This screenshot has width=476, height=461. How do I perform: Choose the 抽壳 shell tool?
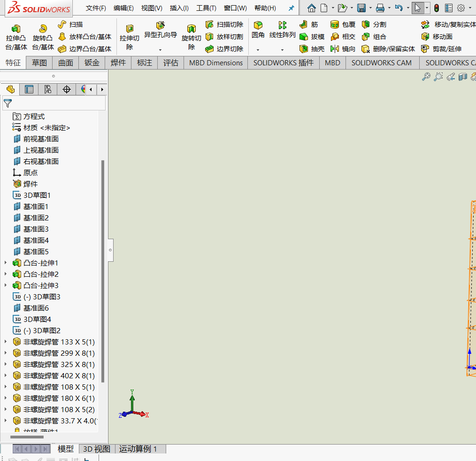[x=312, y=49]
